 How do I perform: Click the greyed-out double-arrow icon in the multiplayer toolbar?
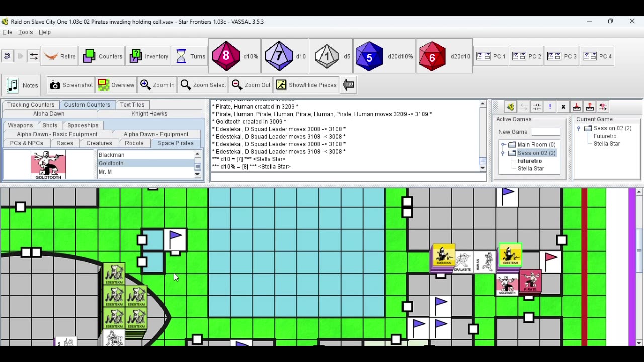point(524,107)
